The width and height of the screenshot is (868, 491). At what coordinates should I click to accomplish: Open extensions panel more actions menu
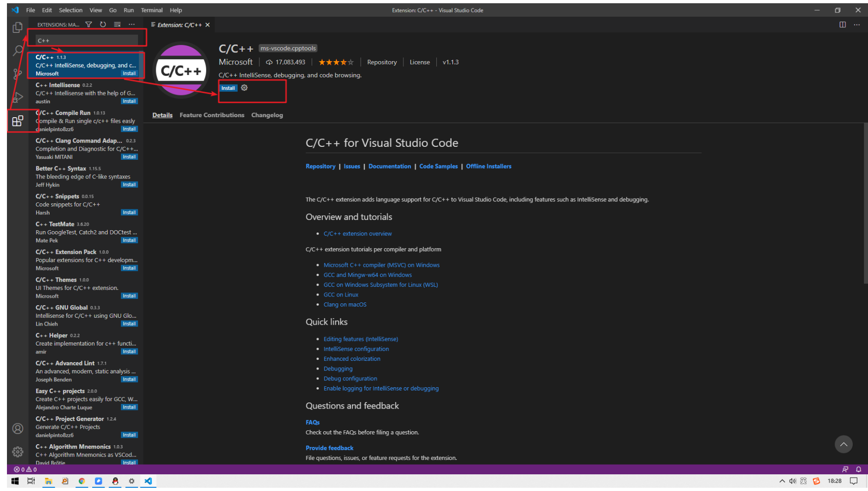[x=132, y=25]
